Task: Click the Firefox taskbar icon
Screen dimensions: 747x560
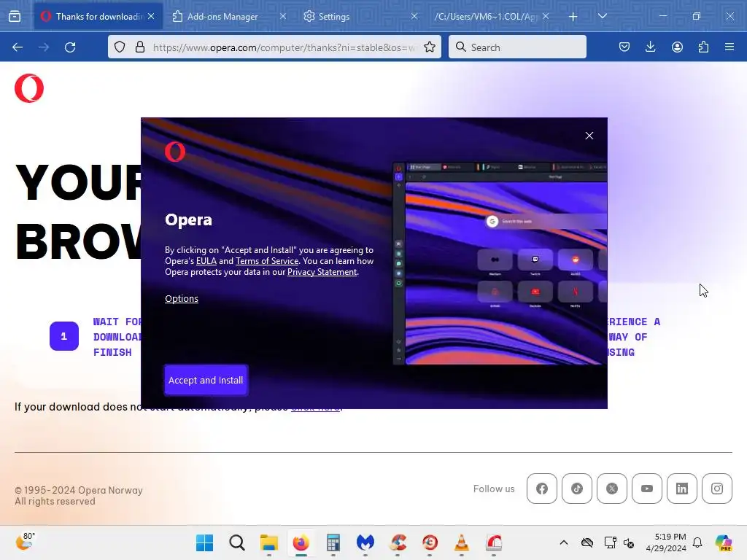Action: (301, 542)
